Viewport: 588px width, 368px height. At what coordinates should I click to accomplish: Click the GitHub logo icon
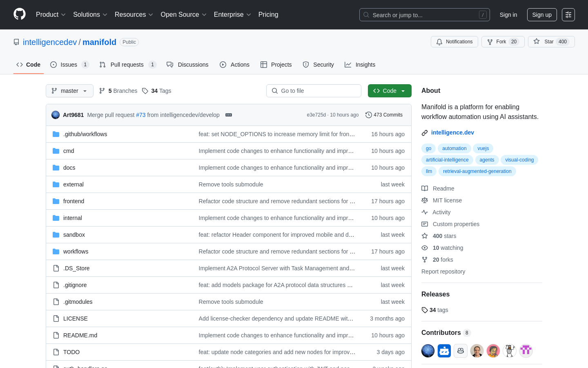pyautogui.click(x=20, y=14)
